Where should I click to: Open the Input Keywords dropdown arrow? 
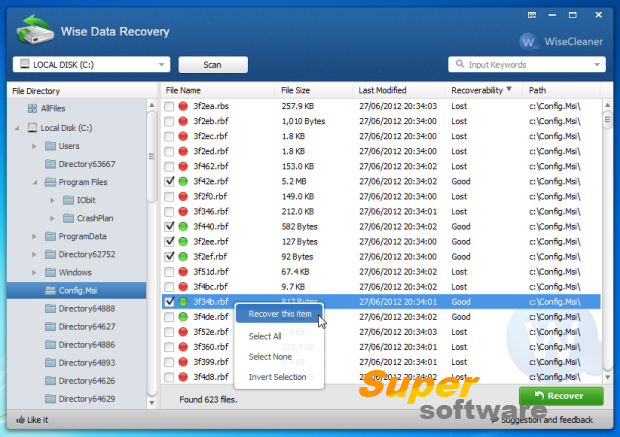(597, 64)
